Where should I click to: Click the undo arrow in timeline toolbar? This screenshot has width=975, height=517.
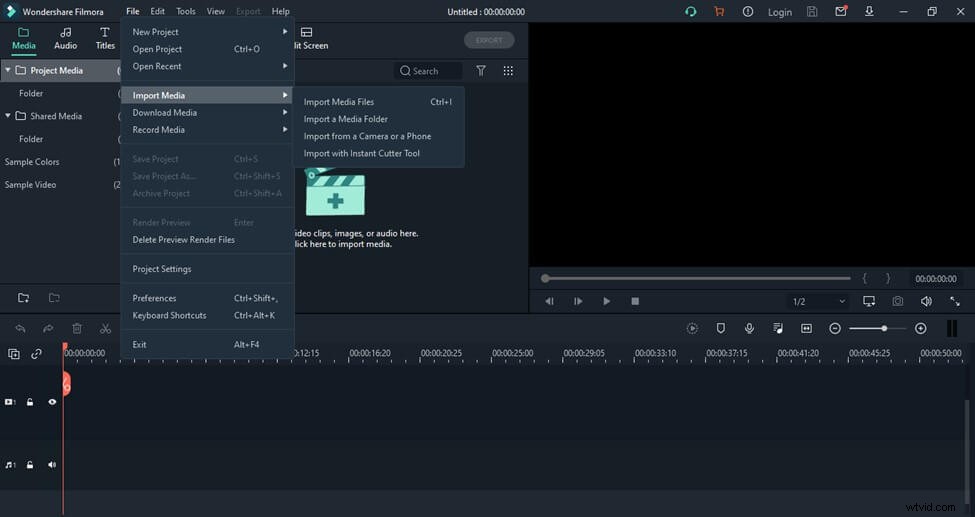click(20, 328)
